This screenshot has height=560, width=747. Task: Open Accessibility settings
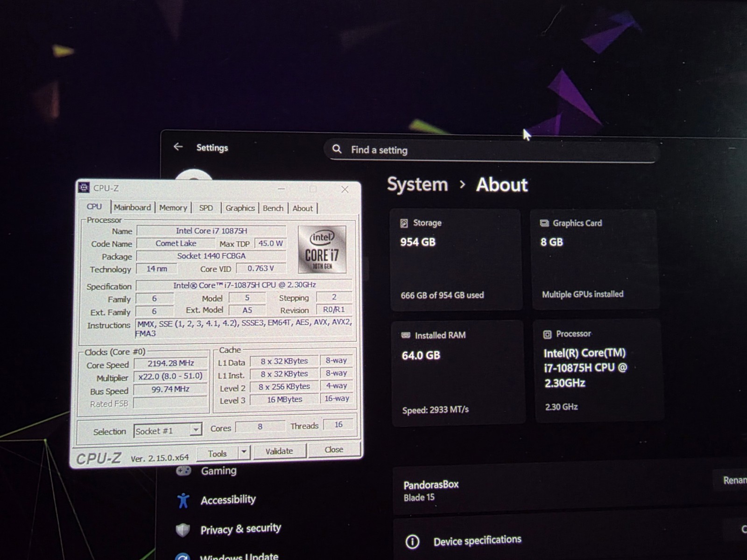coord(228,500)
